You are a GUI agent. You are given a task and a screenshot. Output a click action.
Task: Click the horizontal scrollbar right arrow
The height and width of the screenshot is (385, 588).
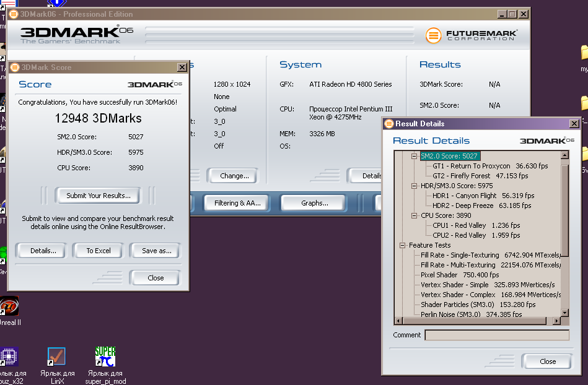pyautogui.click(x=556, y=321)
